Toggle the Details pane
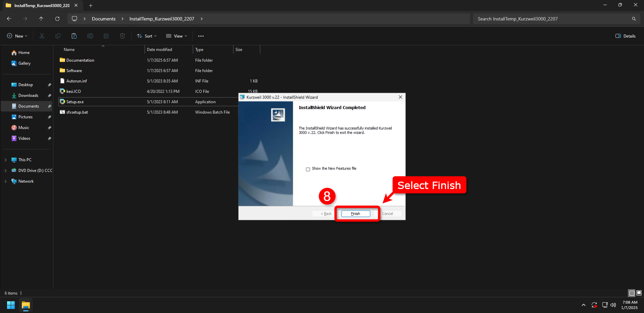The height and width of the screenshot is (313, 644). [x=626, y=36]
